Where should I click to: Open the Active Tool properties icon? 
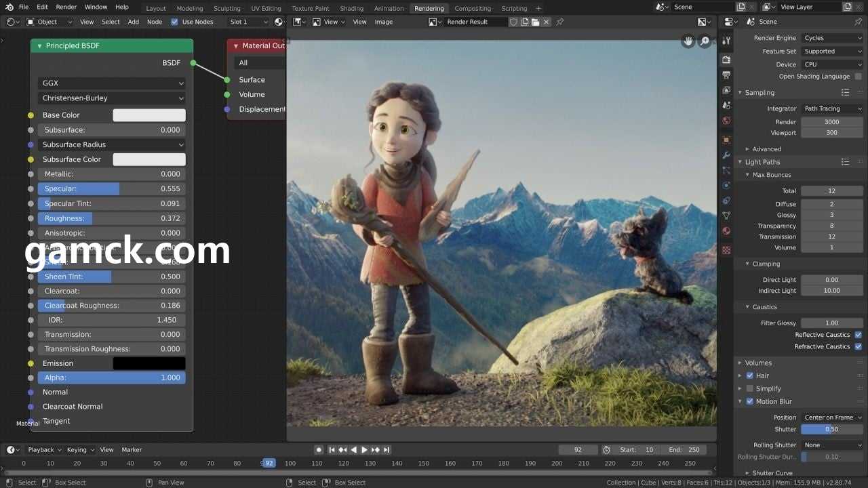(726, 41)
